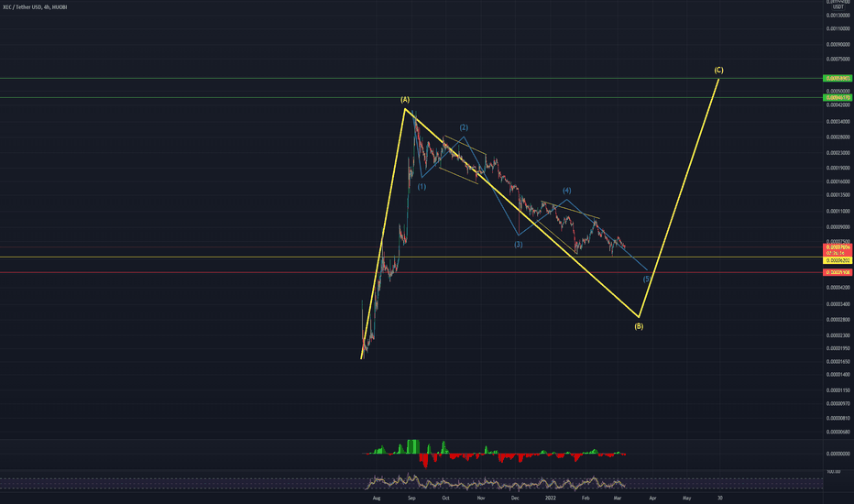Click the 0.00001400 price axis value
854x504 pixels.
[838, 374]
